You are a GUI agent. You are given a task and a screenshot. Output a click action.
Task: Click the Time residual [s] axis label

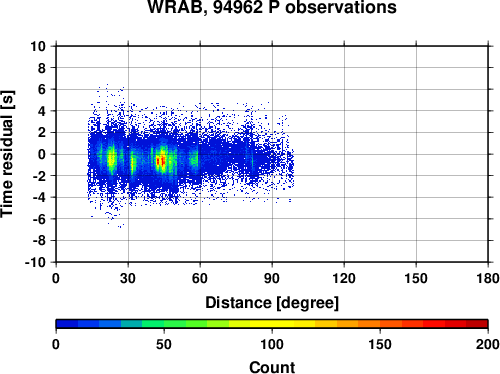(x=7, y=154)
